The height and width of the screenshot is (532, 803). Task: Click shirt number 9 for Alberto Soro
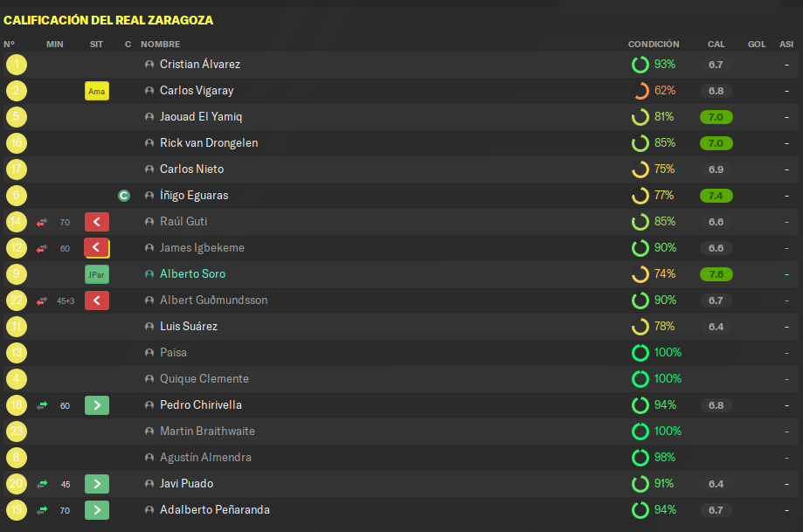pyautogui.click(x=17, y=274)
